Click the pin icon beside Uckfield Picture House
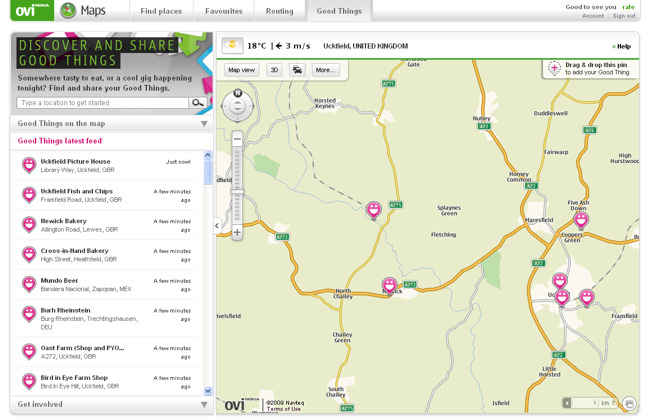This screenshot has height=420, width=650. [x=29, y=165]
